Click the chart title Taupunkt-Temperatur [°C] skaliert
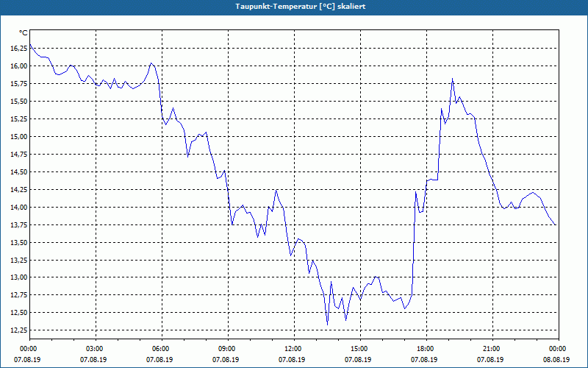 [x=300, y=7]
